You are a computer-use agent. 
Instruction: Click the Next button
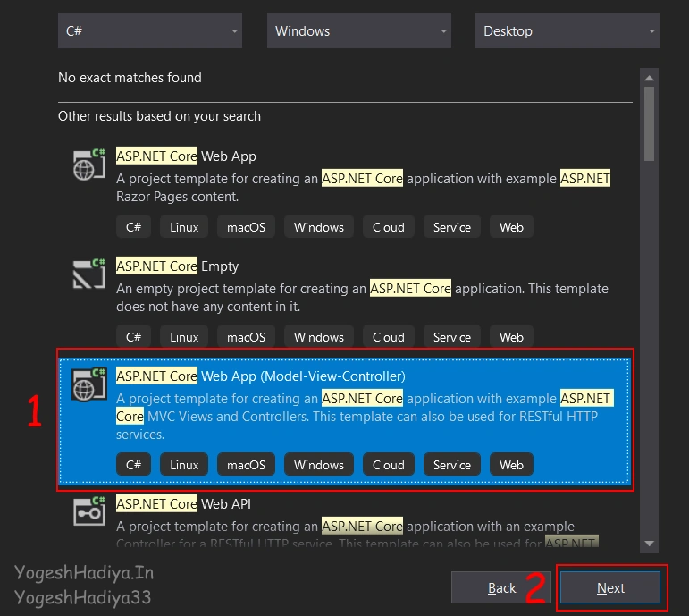[x=610, y=588]
